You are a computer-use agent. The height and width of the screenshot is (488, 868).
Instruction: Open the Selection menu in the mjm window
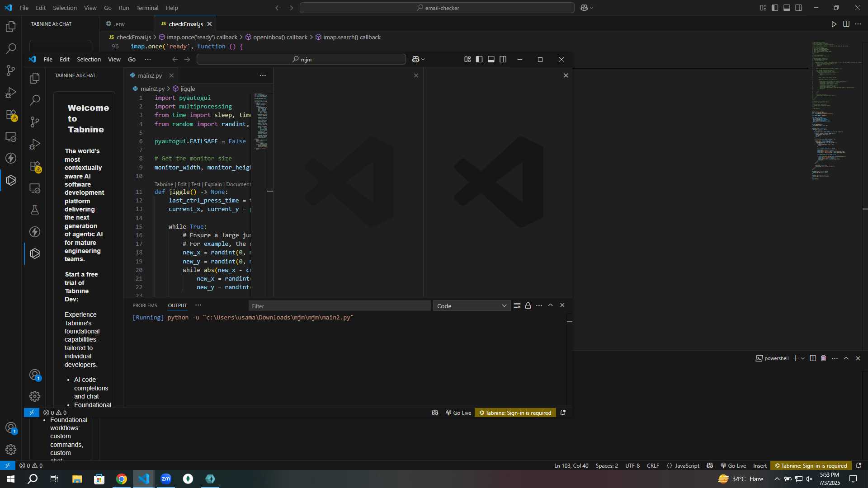point(89,59)
